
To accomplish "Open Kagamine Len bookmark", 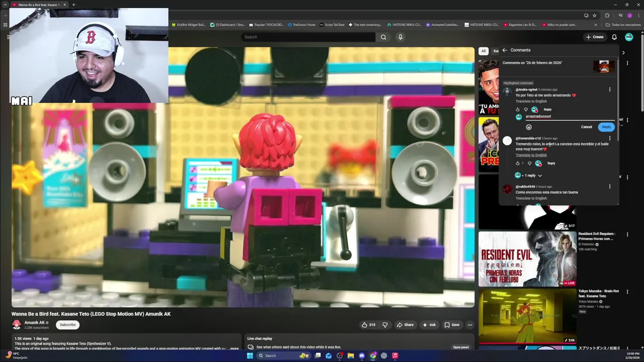I will (520, 25).
